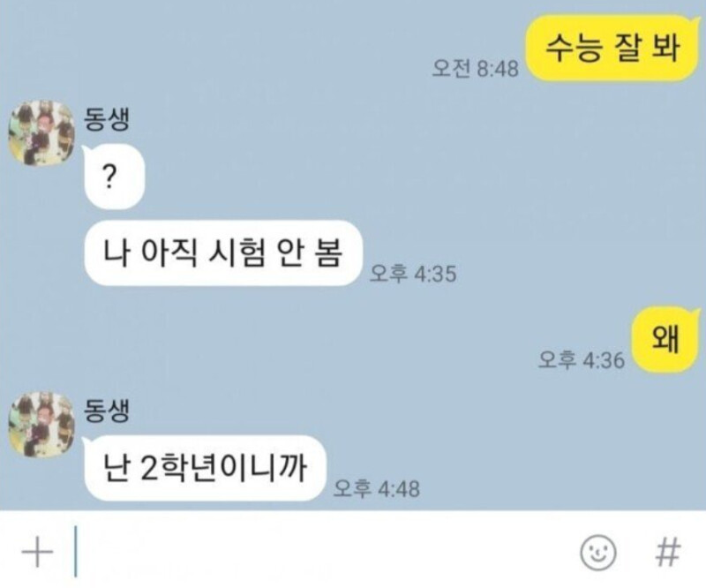Click inside the message input field

(x=322, y=552)
